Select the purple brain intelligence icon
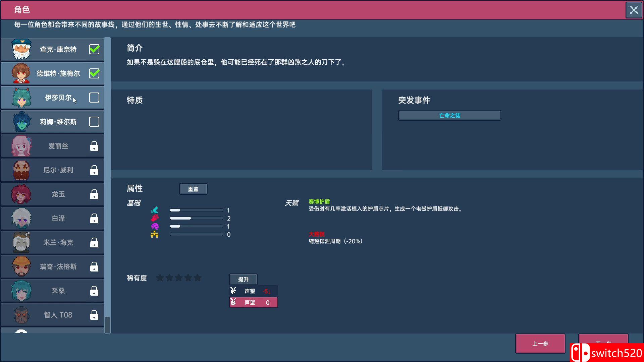This screenshot has height=362, width=644. click(x=155, y=226)
